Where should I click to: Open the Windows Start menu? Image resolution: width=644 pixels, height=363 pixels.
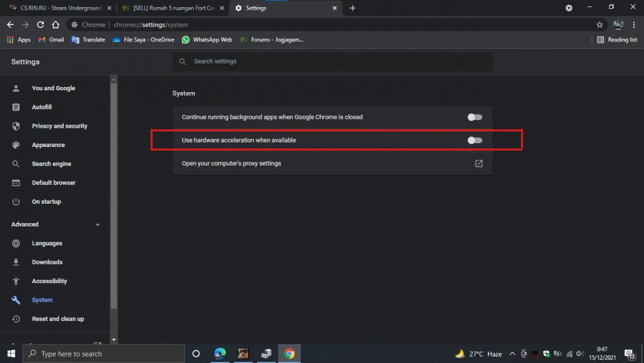click(11, 353)
